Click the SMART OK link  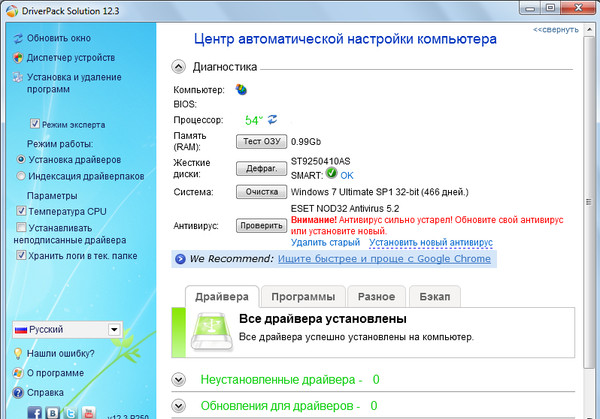[x=347, y=176]
